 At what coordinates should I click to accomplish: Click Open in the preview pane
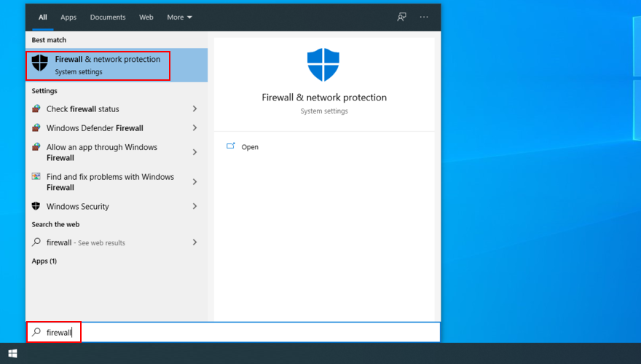coord(249,147)
